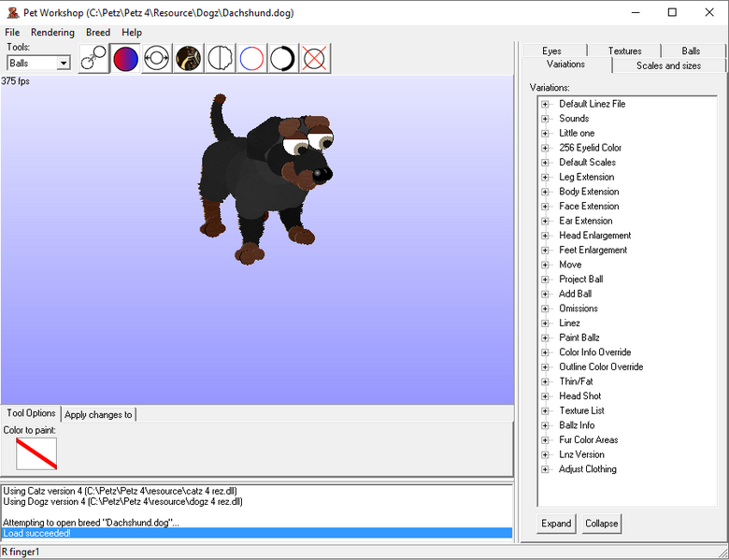The width and height of the screenshot is (729, 560).
Task: Select the fuzz half-circle tool icon
Action: pos(220,59)
